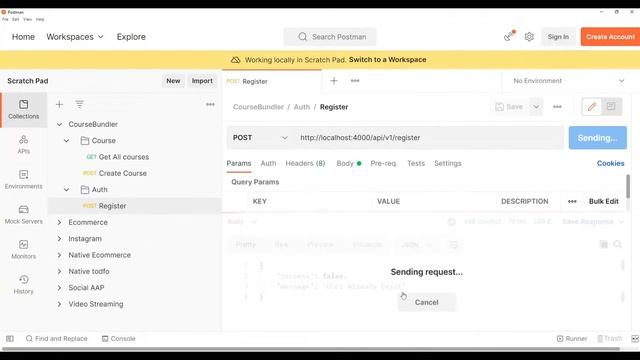Open the Collections sidebar panel
Image resolution: width=640 pixels, height=360 pixels.
23,110
